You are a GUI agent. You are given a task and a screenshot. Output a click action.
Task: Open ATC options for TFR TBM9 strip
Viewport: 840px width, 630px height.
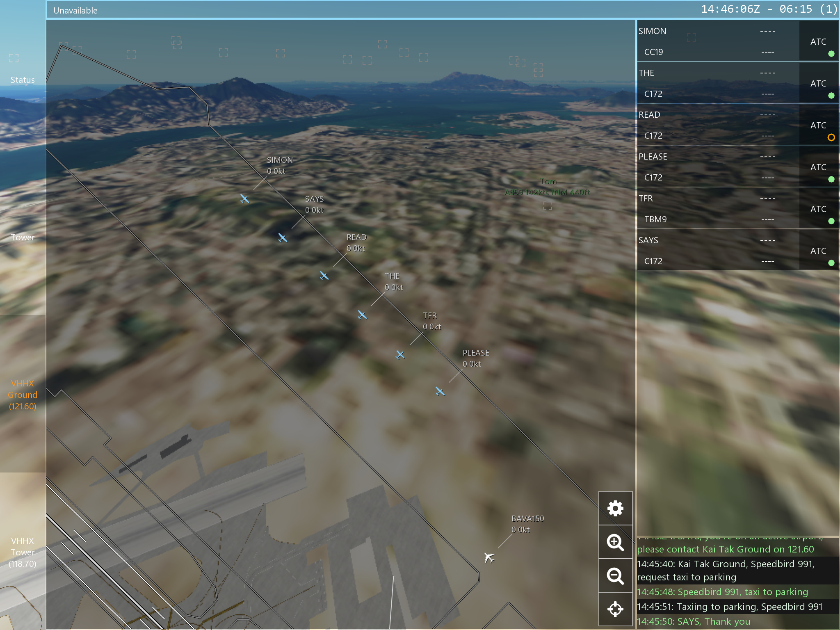[x=818, y=209]
